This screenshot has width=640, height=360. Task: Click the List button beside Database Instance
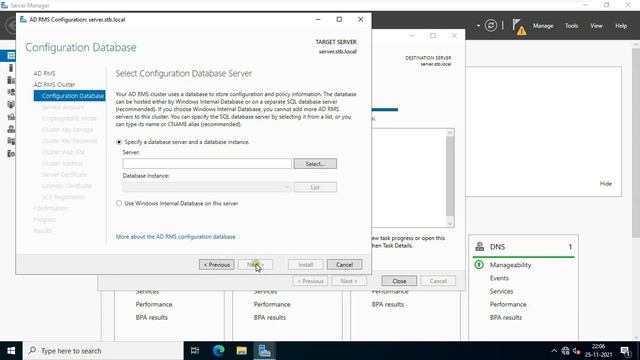(x=315, y=187)
